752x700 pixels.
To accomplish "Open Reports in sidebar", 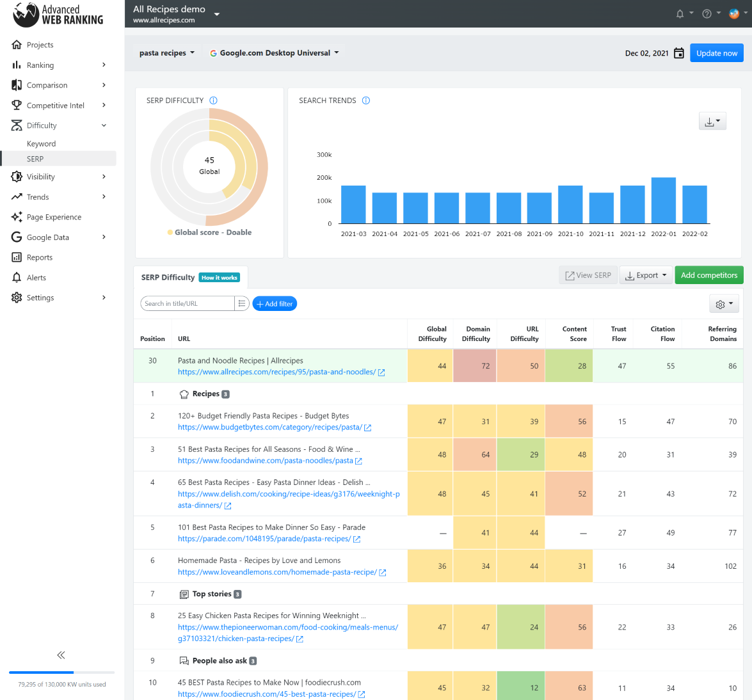I will 39,257.
